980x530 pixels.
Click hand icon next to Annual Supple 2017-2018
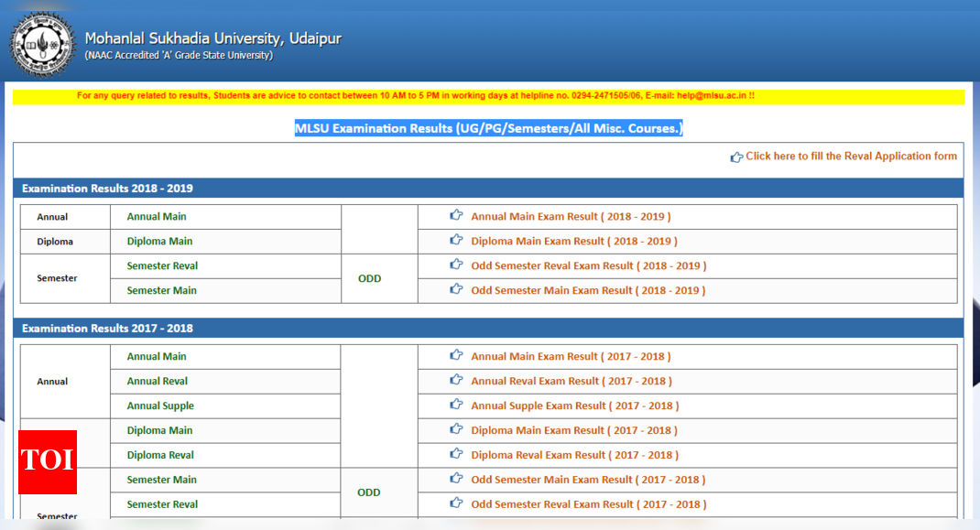point(456,406)
